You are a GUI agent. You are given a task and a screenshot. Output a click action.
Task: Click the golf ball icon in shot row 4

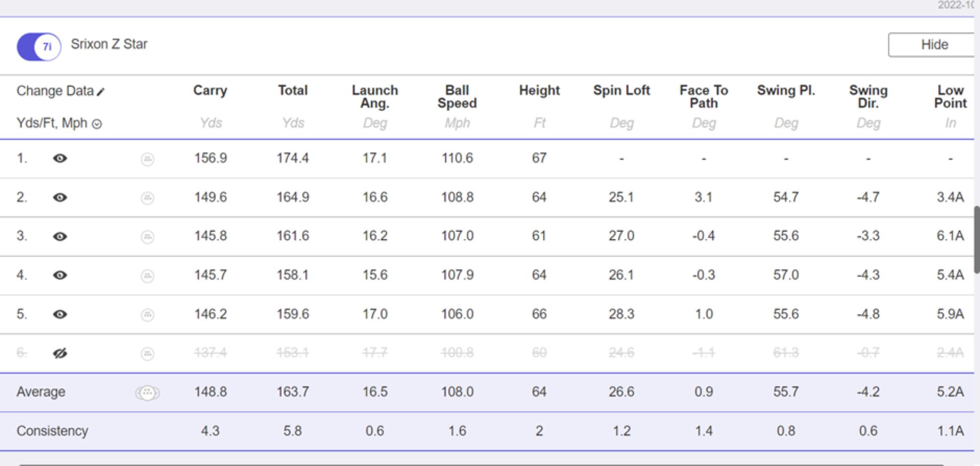(x=147, y=276)
